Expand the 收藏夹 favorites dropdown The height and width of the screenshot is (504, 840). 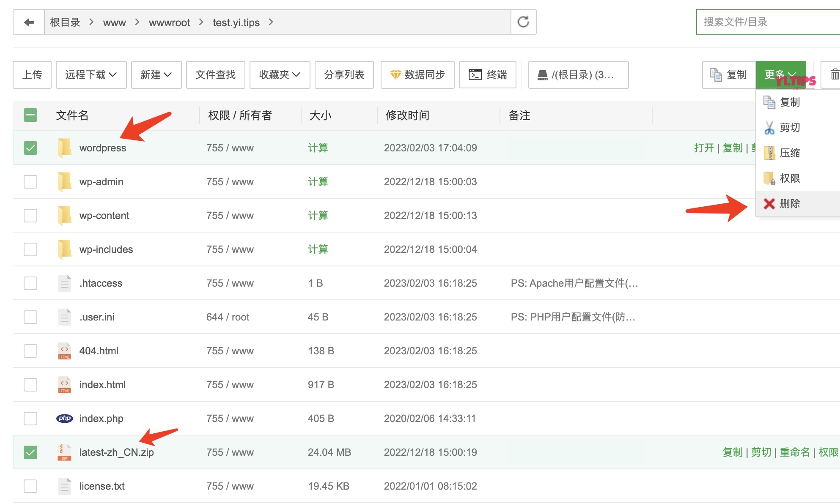click(x=280, y=75)
